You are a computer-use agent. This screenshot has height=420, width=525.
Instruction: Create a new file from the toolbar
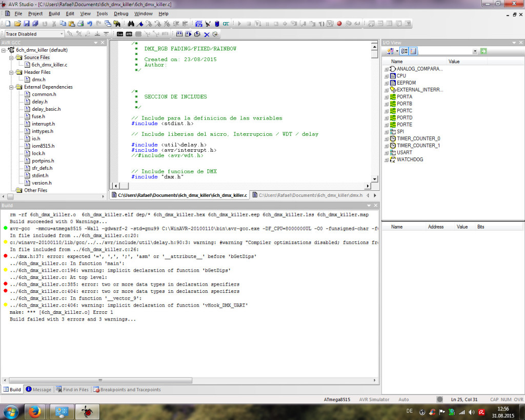[8, 24]
